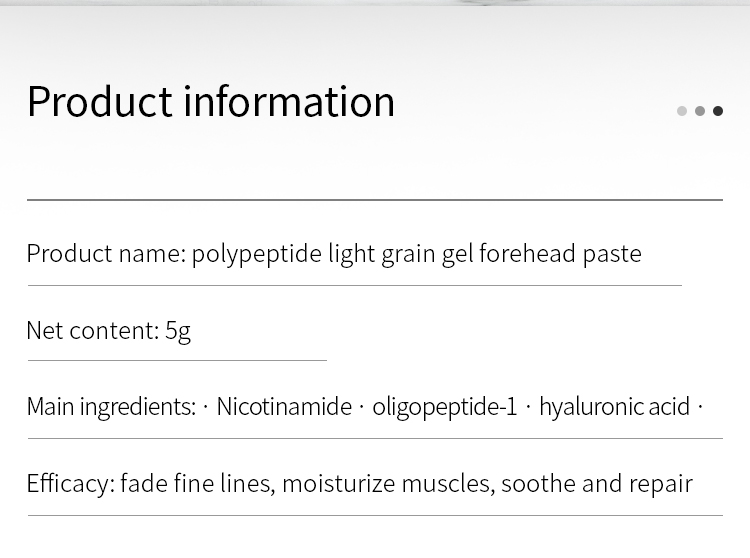Click the moisturize muscles text
The image size is (750, 558).
(388, 484)
